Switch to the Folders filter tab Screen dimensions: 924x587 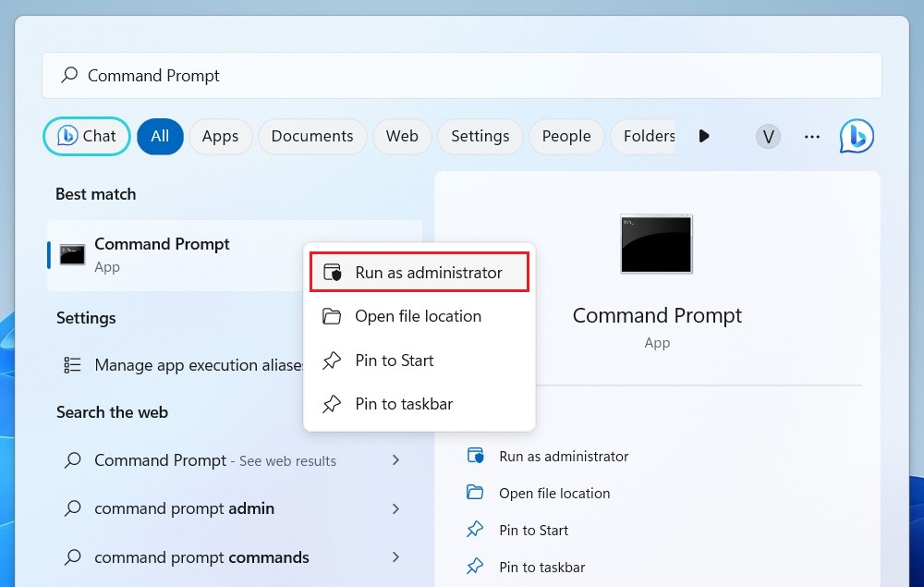[x=643, y=136]
